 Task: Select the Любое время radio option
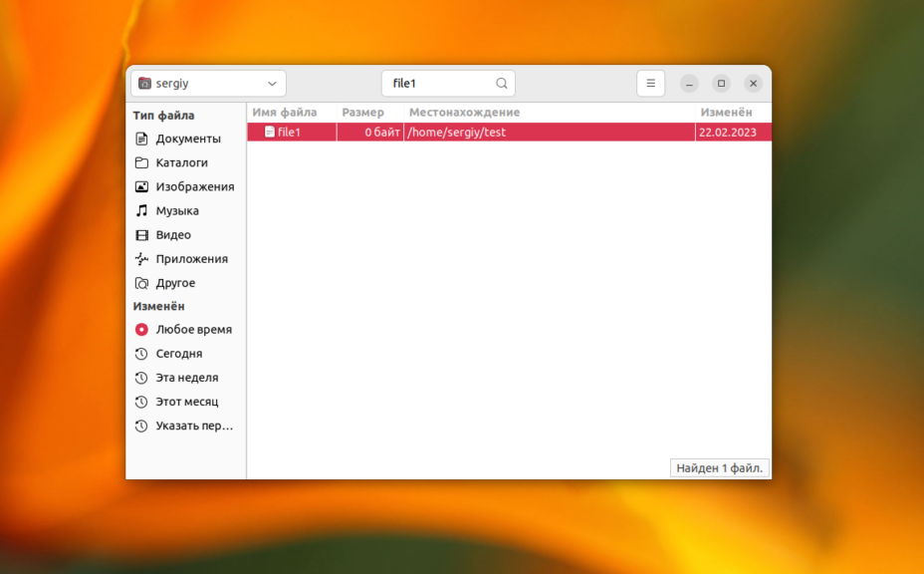[141, 330]
